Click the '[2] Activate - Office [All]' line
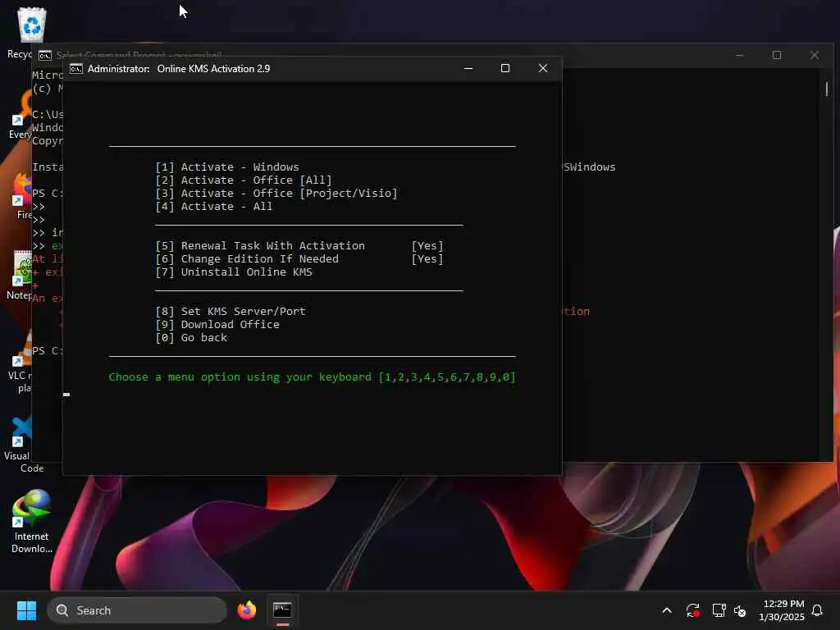This screenshot has width=840, height=630. pyautogui.click(x=244, y=180)
